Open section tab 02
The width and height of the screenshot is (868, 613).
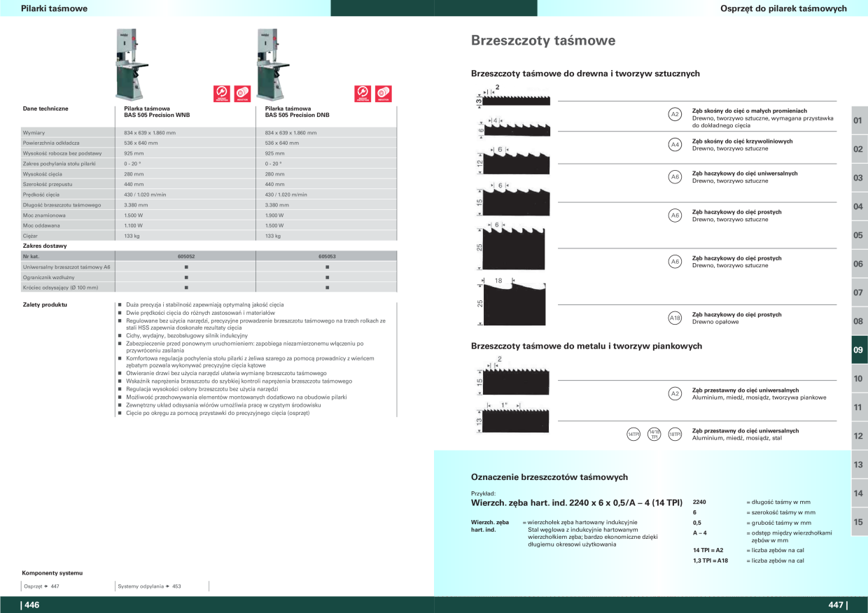[x=859, y=149]
